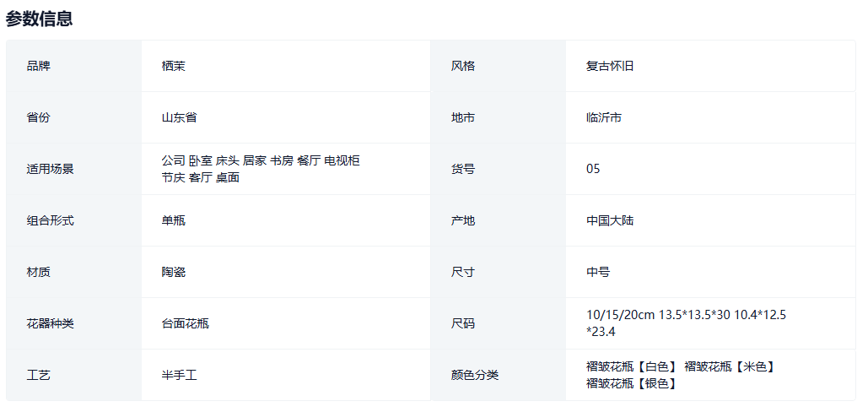868x412 pixels.
Task: Click the province value 山东省
Action: pyautogui.click(x=179, y=117)
